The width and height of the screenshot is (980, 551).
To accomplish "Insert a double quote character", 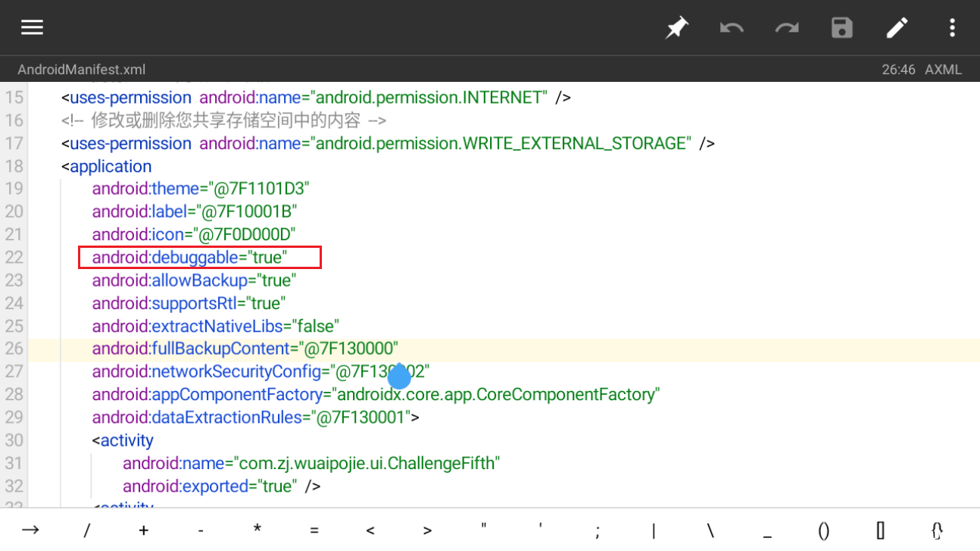I will tap(484, 531).
